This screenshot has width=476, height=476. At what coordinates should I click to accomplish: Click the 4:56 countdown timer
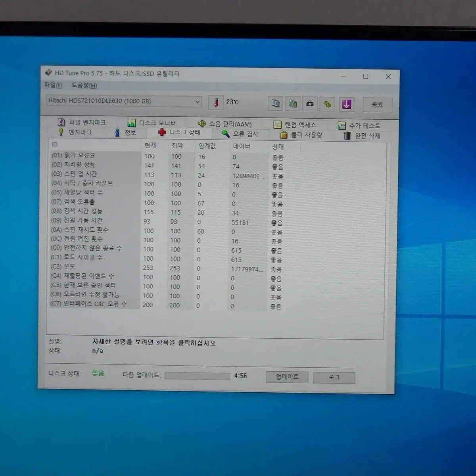240,376
